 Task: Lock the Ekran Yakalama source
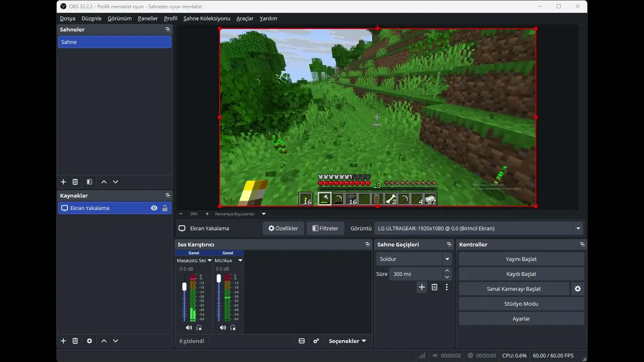165,208
